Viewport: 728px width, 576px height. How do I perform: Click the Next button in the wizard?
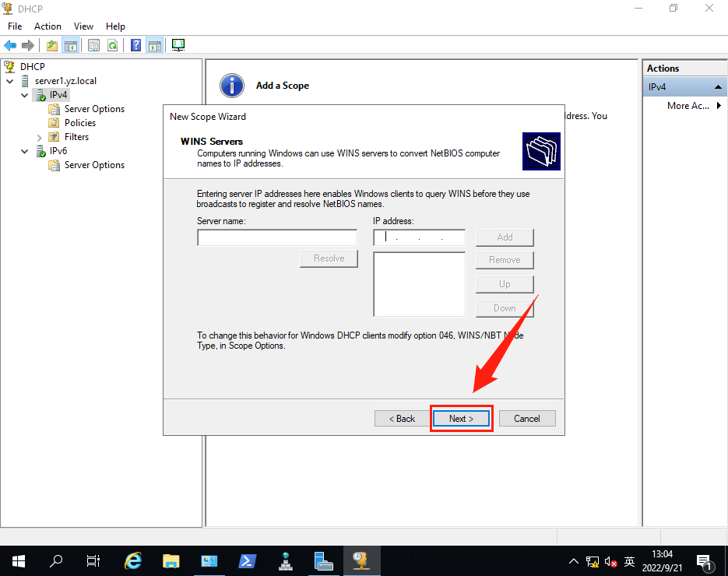[x=461, y=419]
